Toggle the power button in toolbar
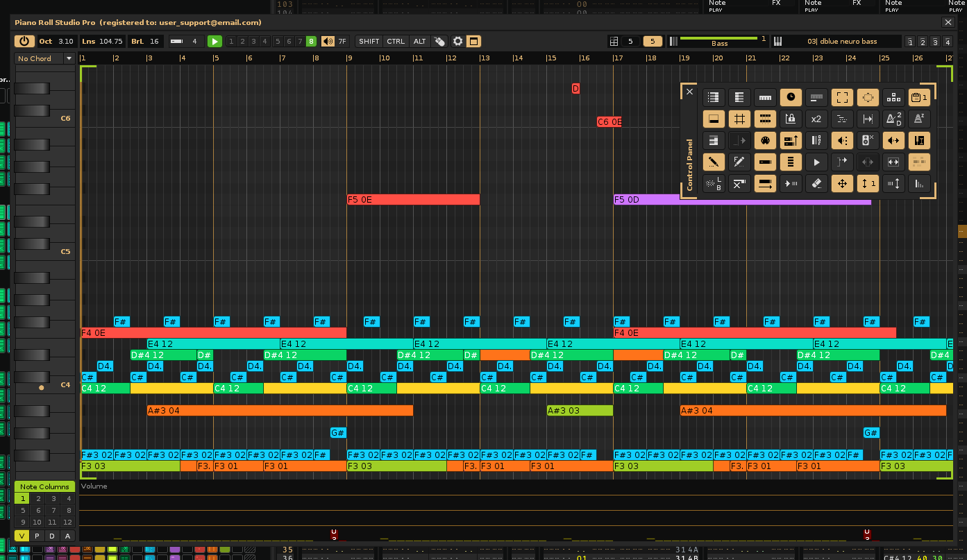Viewport: 967px width, 560px height. coord(24,42)
